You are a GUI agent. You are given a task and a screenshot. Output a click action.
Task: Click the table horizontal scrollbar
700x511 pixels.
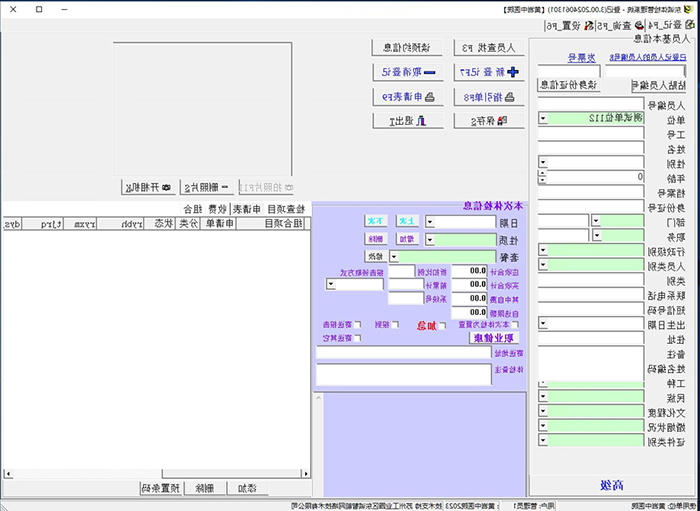[x=155, y=474]
